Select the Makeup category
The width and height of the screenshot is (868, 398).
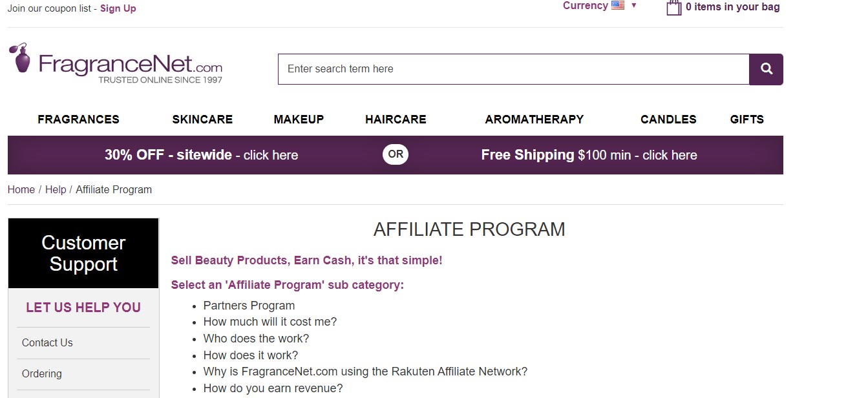pyautogui.click(x=299, y=120)
